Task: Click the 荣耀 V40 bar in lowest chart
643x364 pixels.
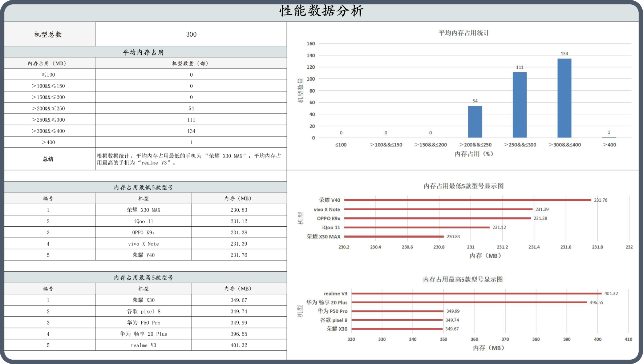Action: [x=467, y=200]
